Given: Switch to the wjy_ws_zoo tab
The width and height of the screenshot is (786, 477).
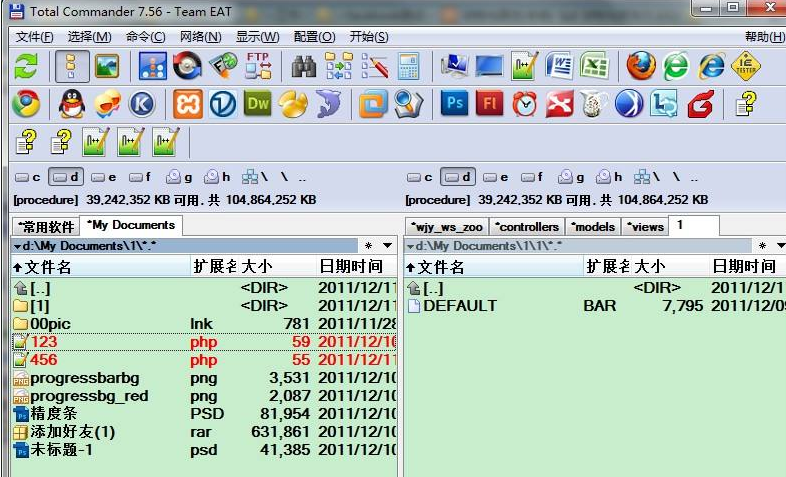Looking at the screenshot, I should click(447, 226).
